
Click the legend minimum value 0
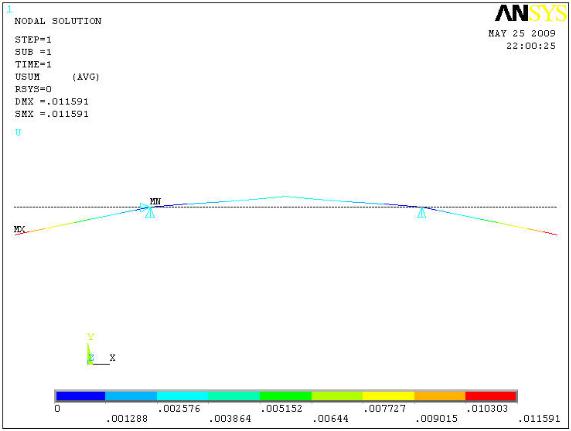click(58, 409)
